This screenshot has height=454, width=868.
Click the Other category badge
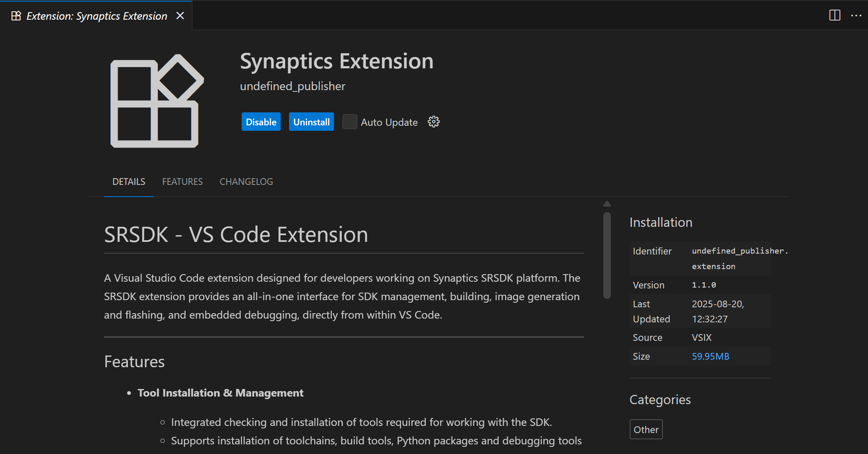(x=646, y=430)
